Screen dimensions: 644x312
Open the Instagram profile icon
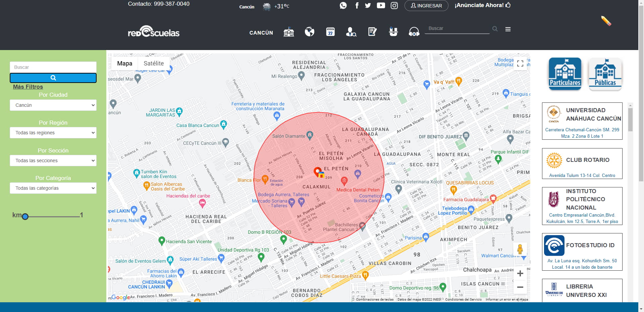click(x=394, y=5)
